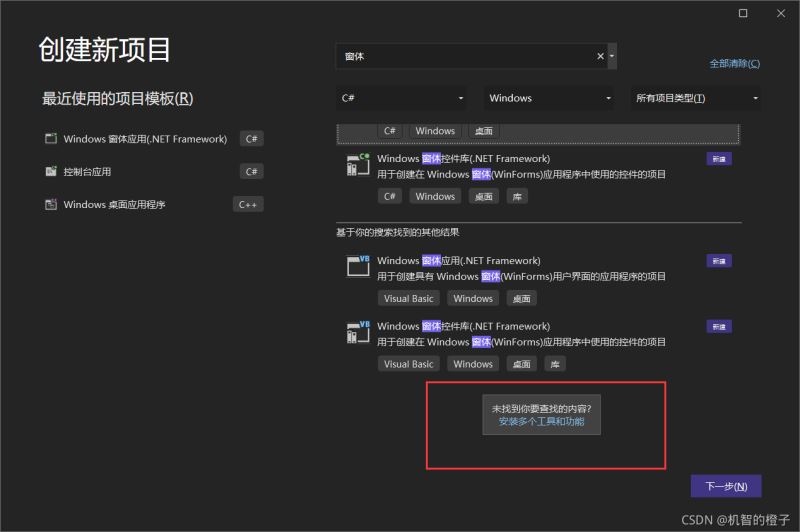Click the VB Windows Forms Control Library icon

358,332
